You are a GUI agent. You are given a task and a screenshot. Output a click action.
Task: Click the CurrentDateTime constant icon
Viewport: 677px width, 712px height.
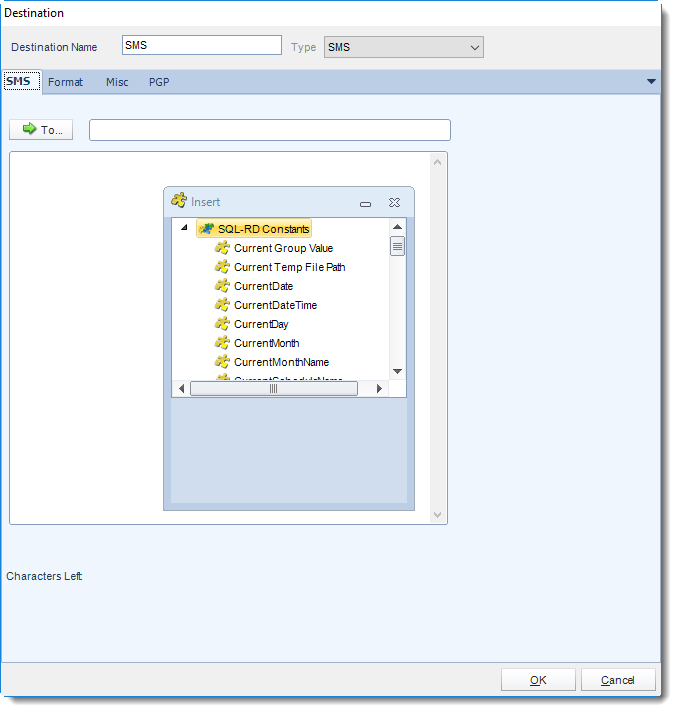[x=222, y=305]
